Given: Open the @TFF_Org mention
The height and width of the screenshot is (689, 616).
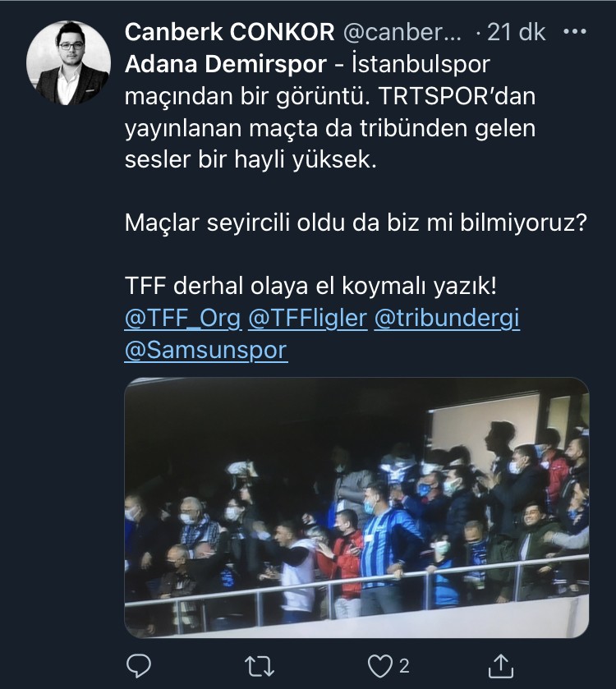Looking at the screenshot, I should pos(183,319).
